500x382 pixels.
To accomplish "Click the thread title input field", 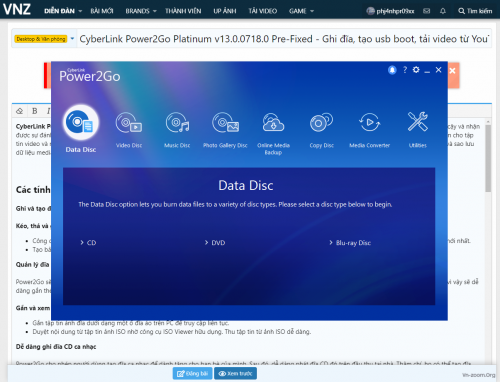I will point(284,39).
